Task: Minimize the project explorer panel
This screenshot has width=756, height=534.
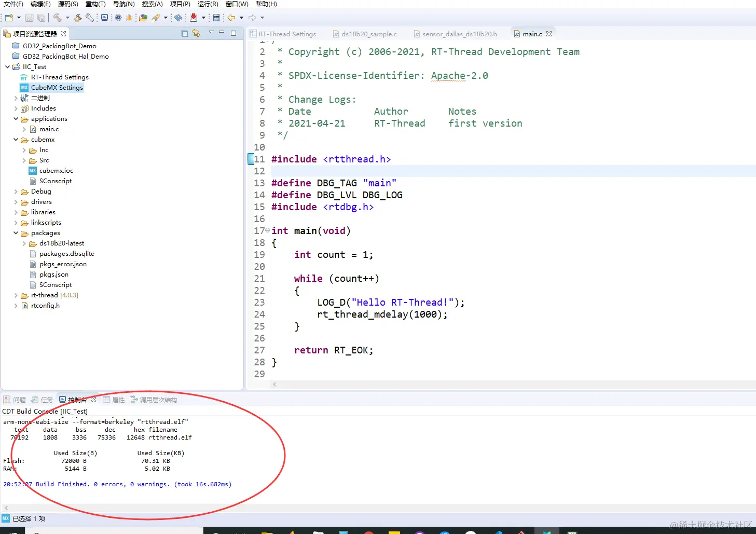Action: pos(222,33)
